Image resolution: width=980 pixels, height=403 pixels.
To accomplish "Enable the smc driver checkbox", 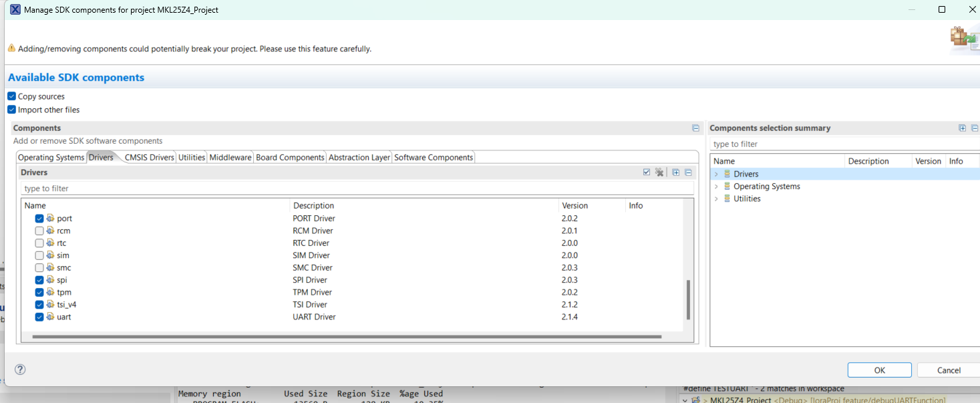I will click(39, 267).
